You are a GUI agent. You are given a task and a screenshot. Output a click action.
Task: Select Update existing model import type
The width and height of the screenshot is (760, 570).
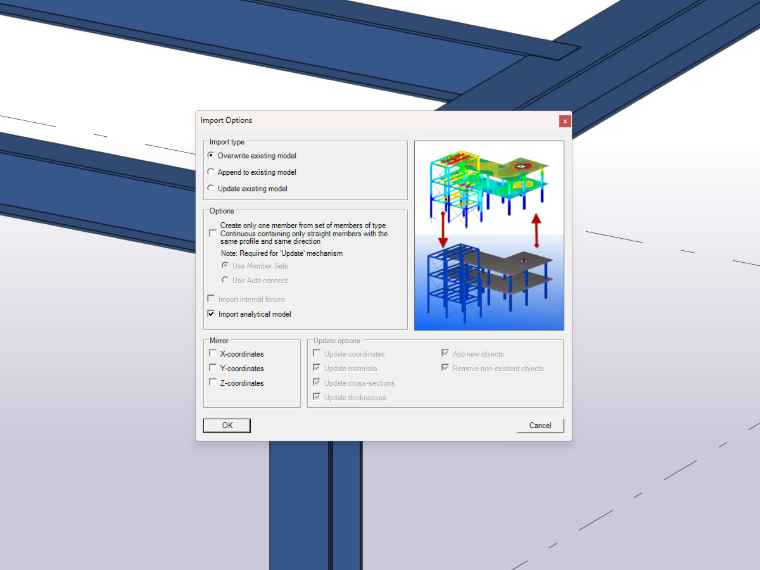[x=210, y=189]
